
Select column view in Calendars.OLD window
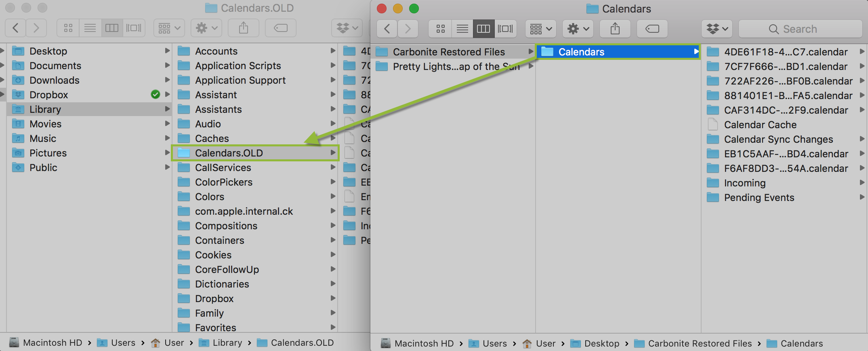pyautogui.click(x=112, y=28)
